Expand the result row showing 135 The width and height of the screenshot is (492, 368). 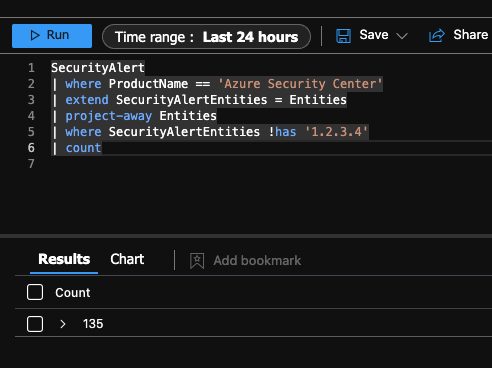coord(62,324)
